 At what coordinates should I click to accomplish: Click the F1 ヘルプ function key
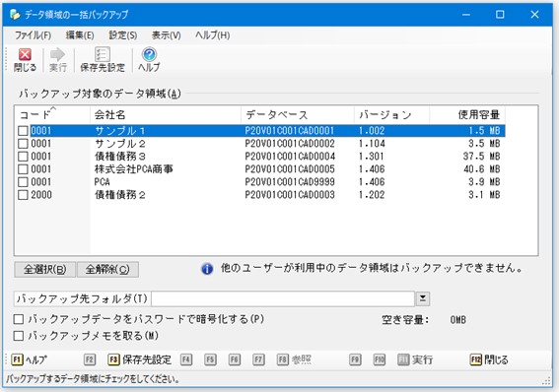point(30,359)
